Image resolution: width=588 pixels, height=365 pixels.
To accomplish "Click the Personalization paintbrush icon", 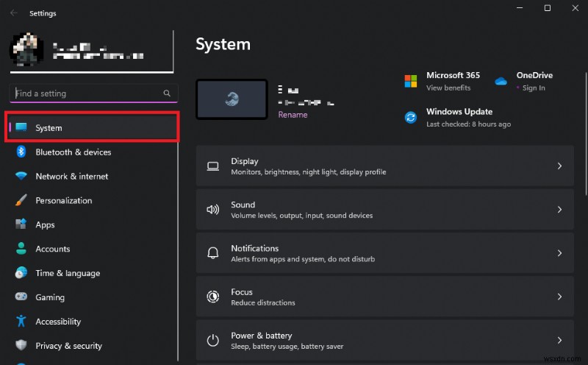I will [21, 200].
